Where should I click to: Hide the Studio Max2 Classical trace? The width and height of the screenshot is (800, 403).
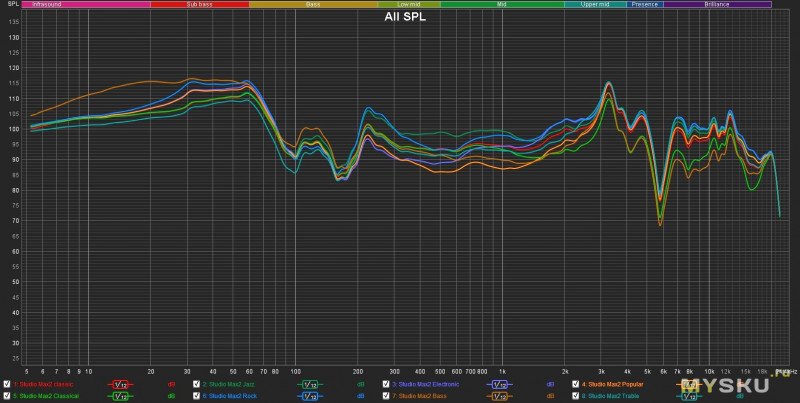coord(7,396)
